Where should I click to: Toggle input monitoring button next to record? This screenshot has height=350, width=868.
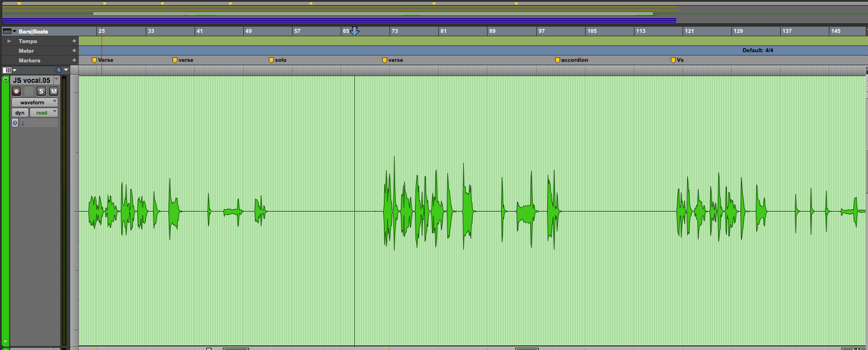(x=28, y=91)
